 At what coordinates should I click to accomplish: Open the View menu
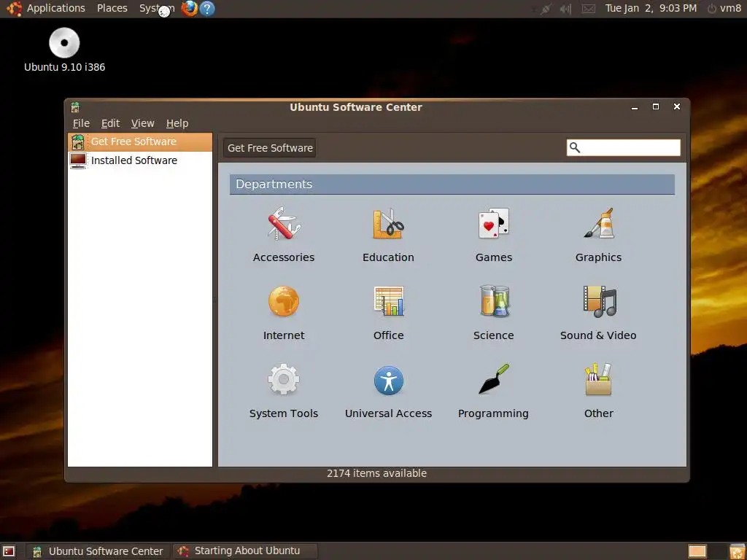pos(142,123)
